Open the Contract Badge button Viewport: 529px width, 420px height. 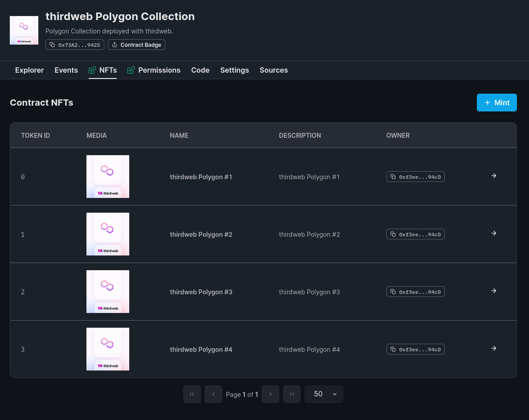click(x=136, y=45)
